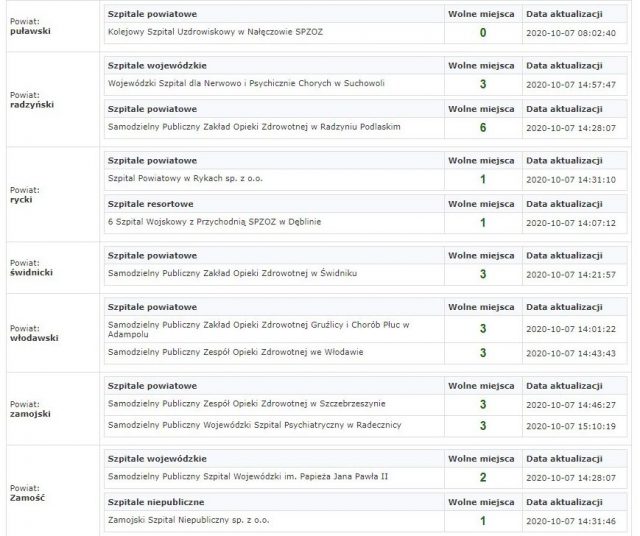Click Szpitale wojewódzkie heading in Zamość section
Viewport: 640px width, 536px height.
157,459
